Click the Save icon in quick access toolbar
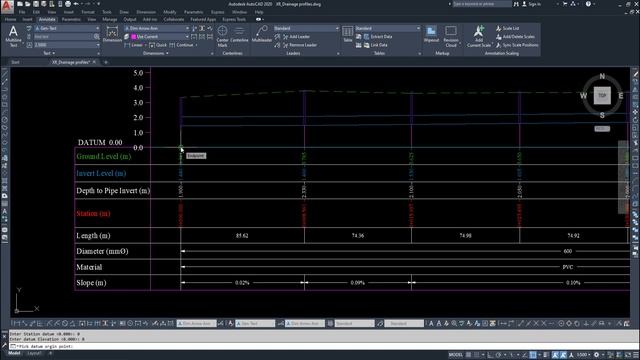640x360 pixels. tap(36, 4)
